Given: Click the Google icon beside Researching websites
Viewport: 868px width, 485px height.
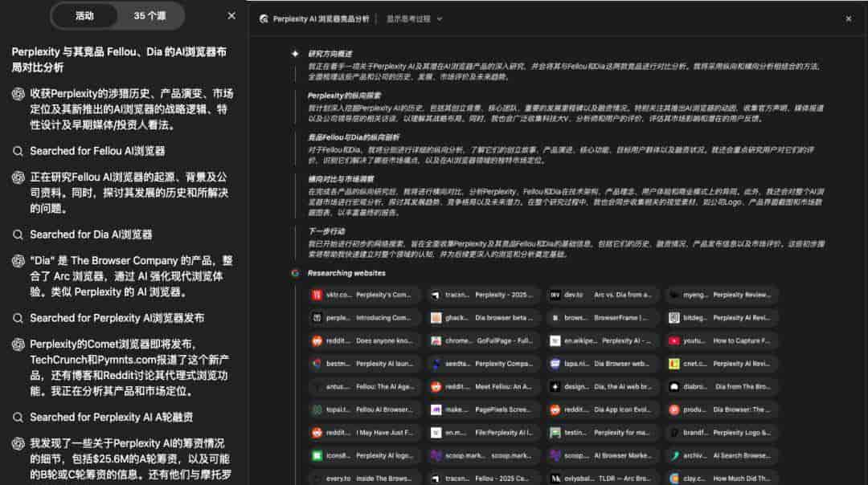Looking at the screenshot, I should [295, 273].
